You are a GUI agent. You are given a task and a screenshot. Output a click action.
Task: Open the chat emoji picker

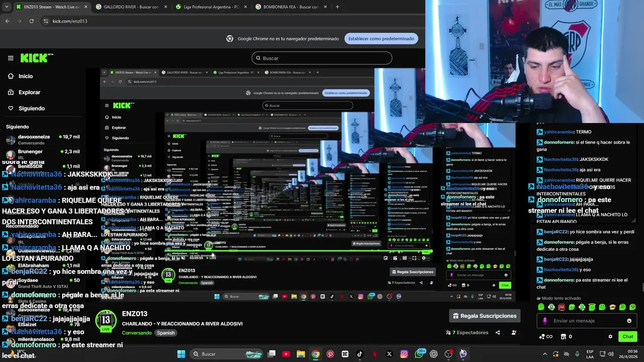pos(629,321)
